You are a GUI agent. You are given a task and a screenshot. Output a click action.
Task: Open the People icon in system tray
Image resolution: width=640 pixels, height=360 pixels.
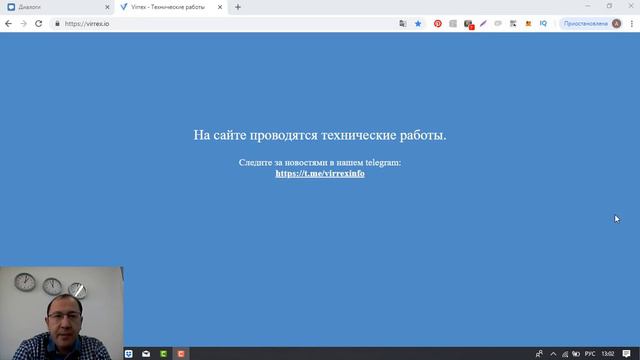(x=539, y=354)
